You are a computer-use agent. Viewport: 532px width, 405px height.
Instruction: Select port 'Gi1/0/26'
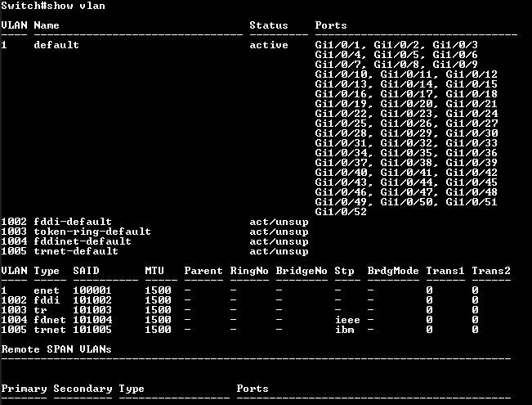pos(408,124)
